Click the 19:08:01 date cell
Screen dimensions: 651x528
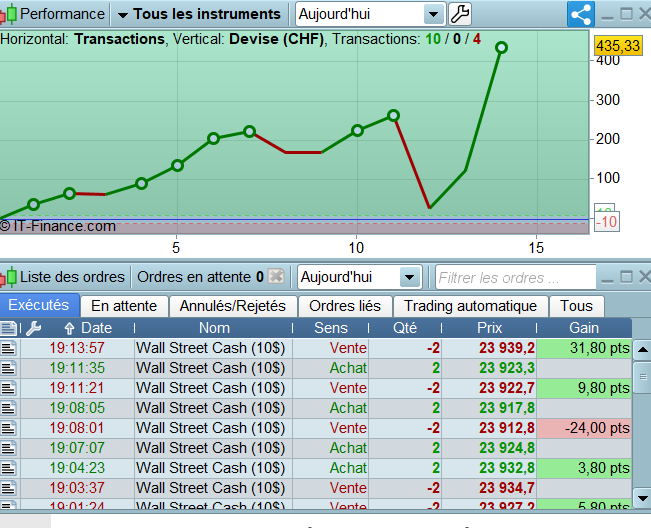click(77, 428)
